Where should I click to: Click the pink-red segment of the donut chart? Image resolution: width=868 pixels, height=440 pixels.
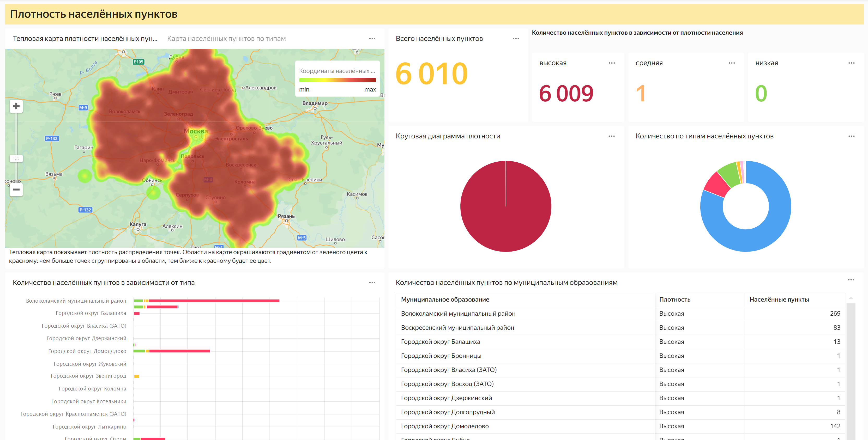click(x=717, y=185)
